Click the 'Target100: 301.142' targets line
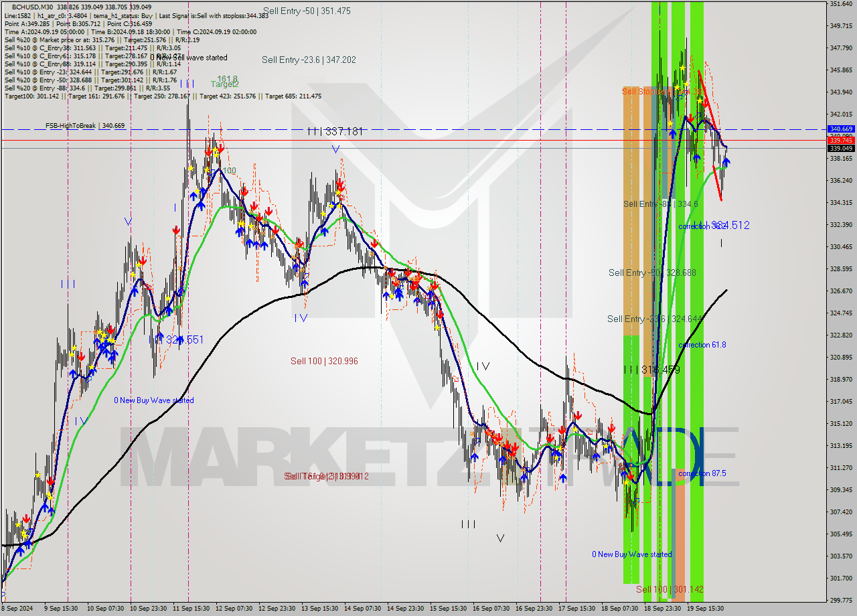This screenshot has height=616, width=857. coord(163,96)
